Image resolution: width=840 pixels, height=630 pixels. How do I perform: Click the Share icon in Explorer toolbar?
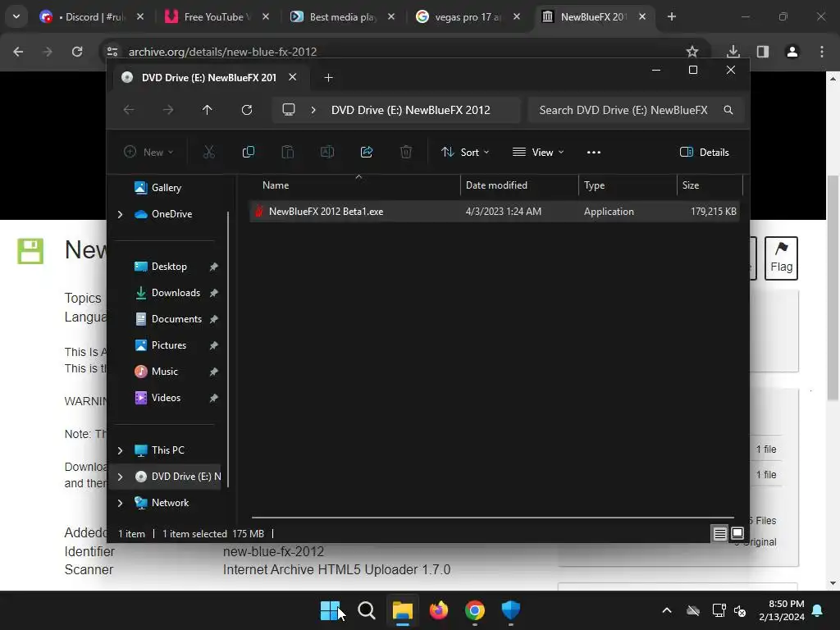[367, 152]
